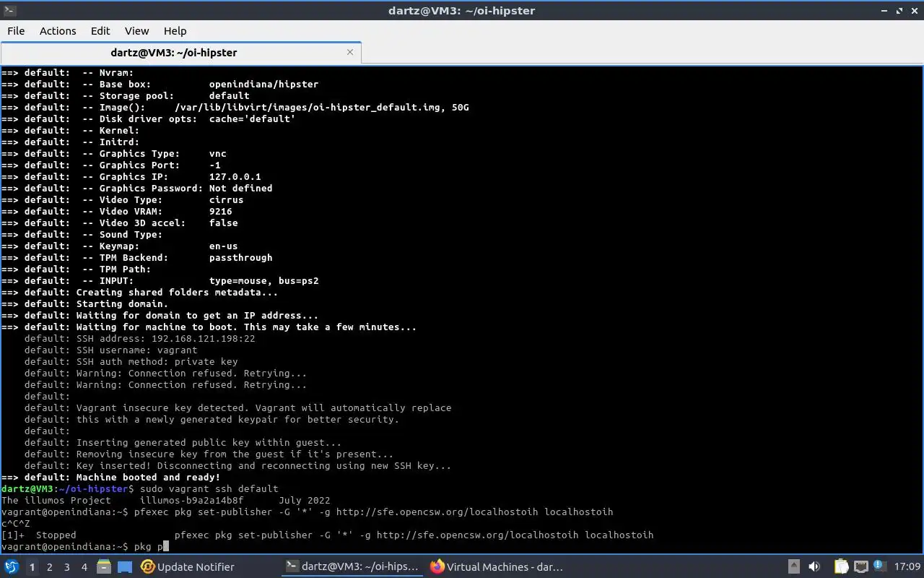Click the 'Machine booted and ready!' line

tap(110, 478)
